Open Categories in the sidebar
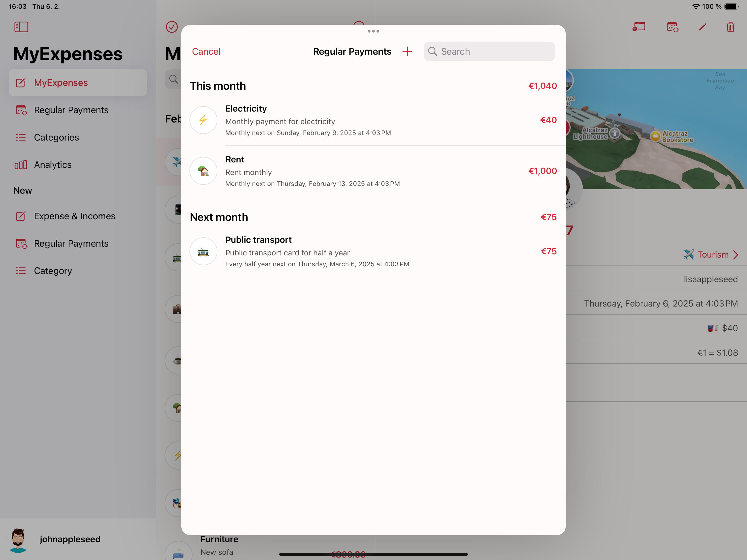This screenshot has width=747, height=560. point(78,138)
